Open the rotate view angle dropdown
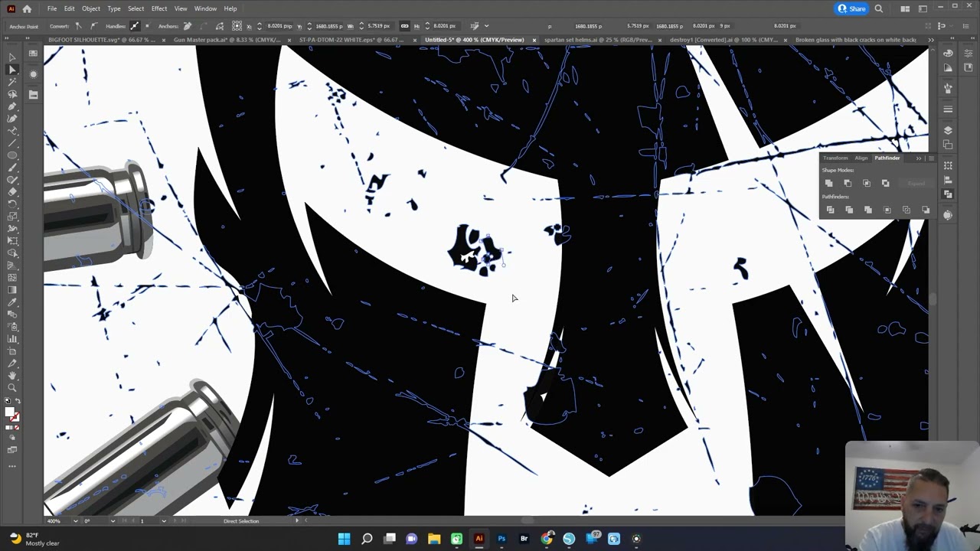Image resolution: width=980 pixels, height=551 pixels. (113, 521)
